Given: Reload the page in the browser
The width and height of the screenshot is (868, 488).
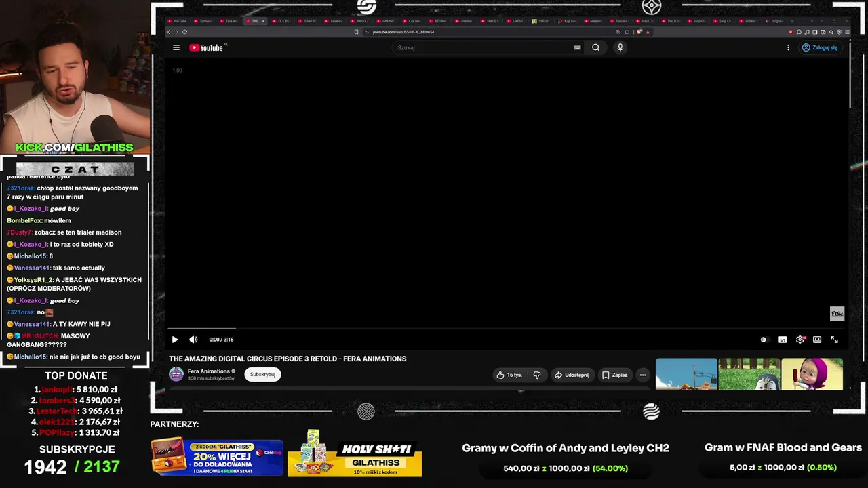Looking at the screenshot, I should [x=184, y=32].
